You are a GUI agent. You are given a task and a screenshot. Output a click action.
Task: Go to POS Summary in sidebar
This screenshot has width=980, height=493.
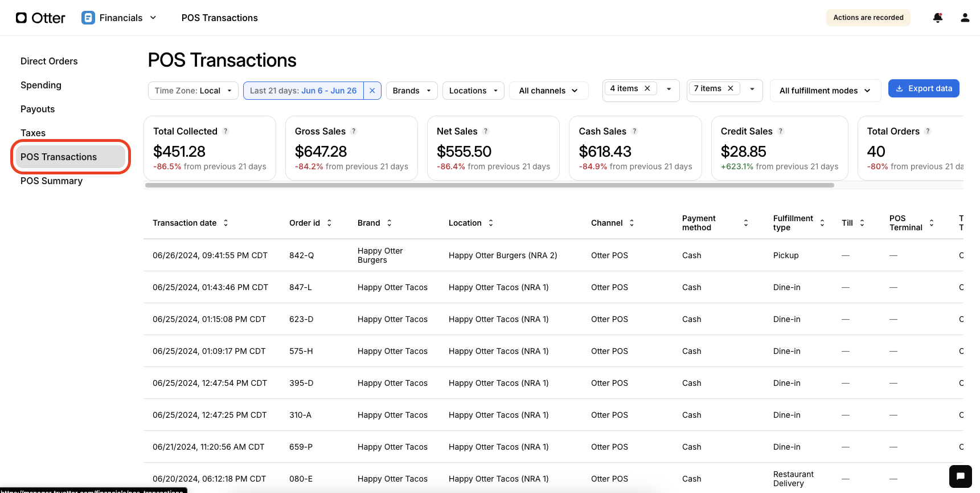coord(51,181)
